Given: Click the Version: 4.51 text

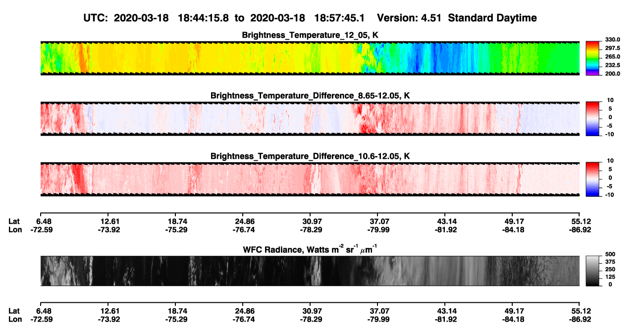Looking at the screenshot, I should tap(408, 18).
